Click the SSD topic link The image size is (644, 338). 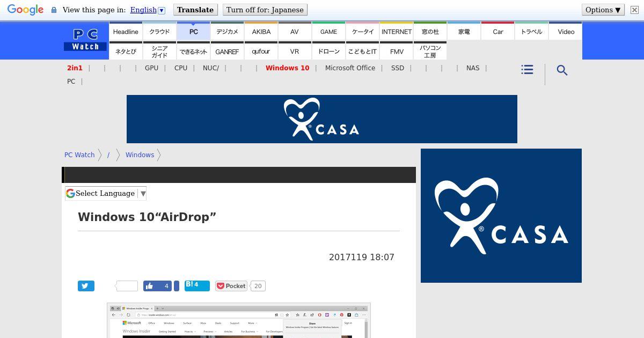tap(398, 68)
